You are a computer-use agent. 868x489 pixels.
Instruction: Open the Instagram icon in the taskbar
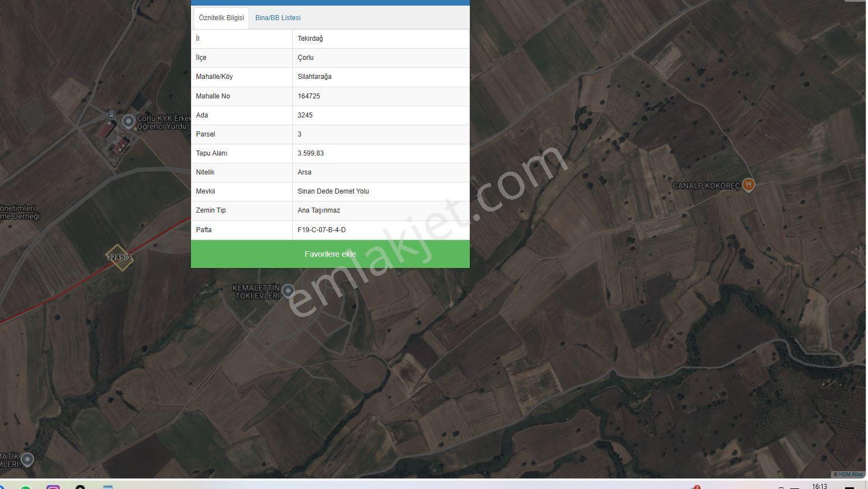53,487
